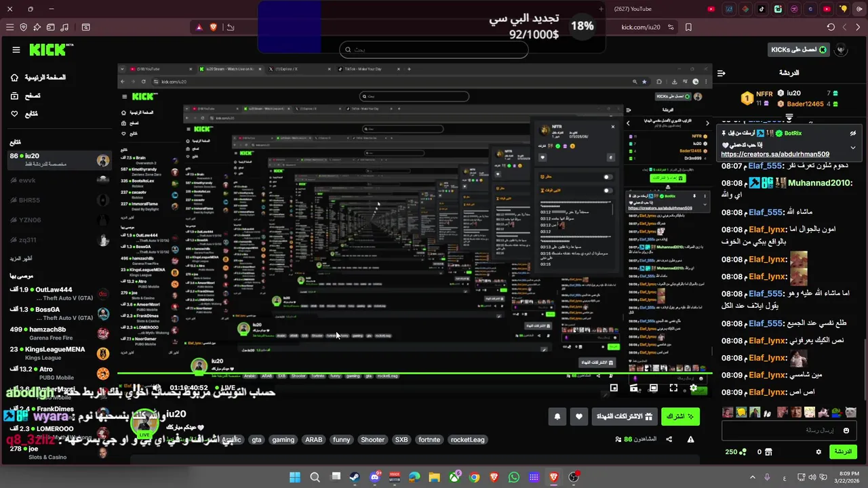The image size is (868, 488).
Task: Open Brave Shields lion icon
Action: pos(214,27)
